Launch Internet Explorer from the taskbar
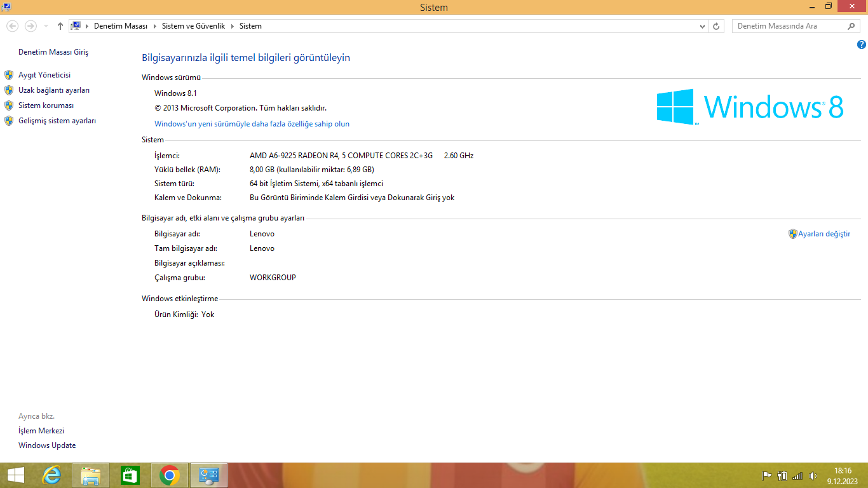This screenshot has width=868, height=488. pyautogui.click(x=52, y=475)
